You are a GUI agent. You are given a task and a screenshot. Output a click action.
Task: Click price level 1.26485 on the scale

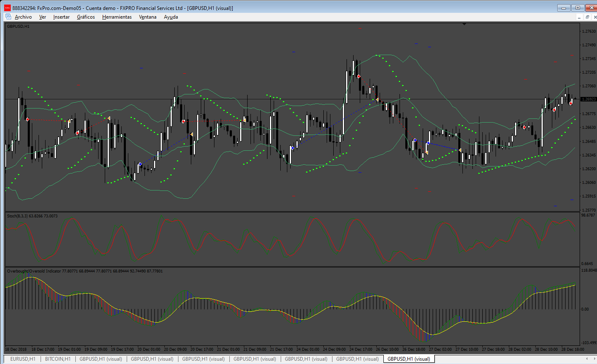[x=589, y=142]
